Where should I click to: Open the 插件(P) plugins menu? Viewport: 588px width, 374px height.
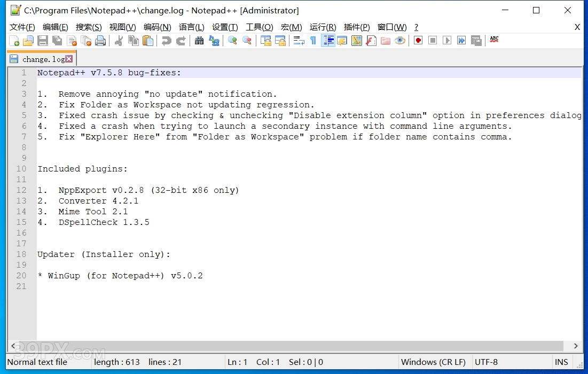coord(357,27)
